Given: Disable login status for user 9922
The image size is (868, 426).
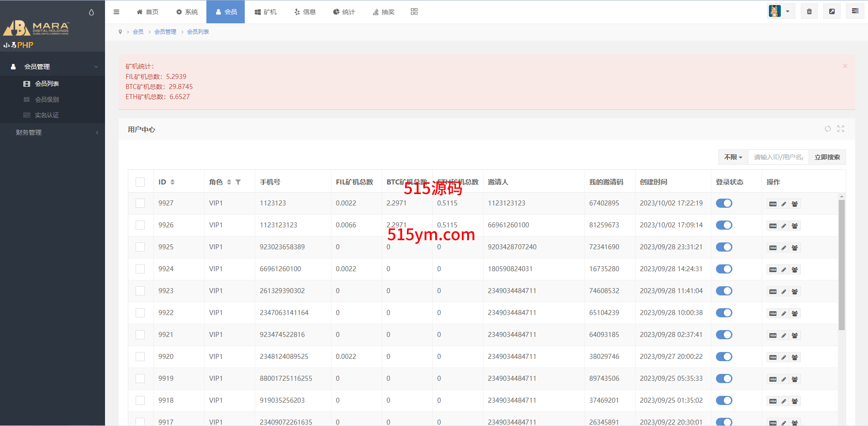Looking at the screenshot, I should (x=724, y=313).
